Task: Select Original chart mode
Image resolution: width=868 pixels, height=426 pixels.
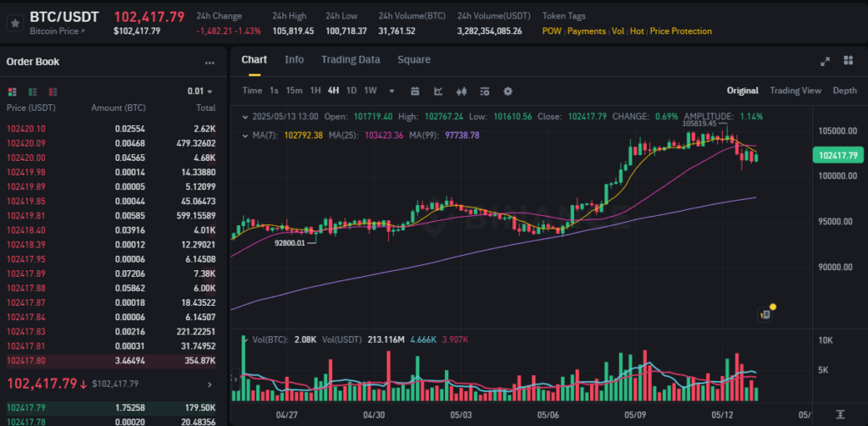Action: coord(743,91)
